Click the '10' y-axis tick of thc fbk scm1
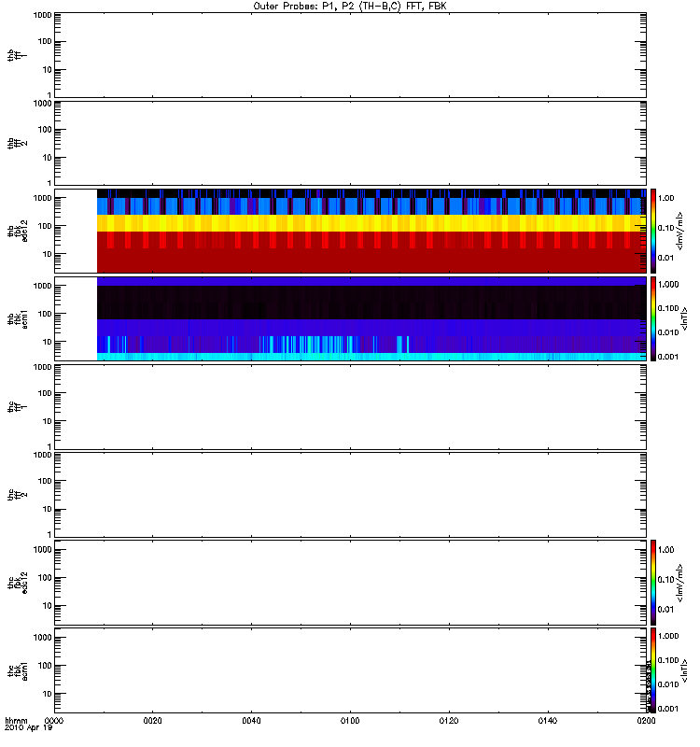 (48, 694)
